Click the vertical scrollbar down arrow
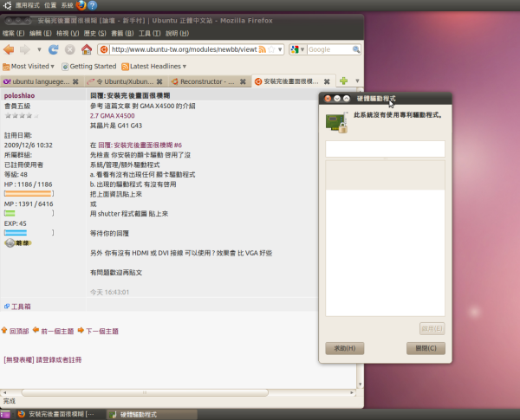This screenshot has height=420, width=520. pyautogui.click(x=361, y=384)
